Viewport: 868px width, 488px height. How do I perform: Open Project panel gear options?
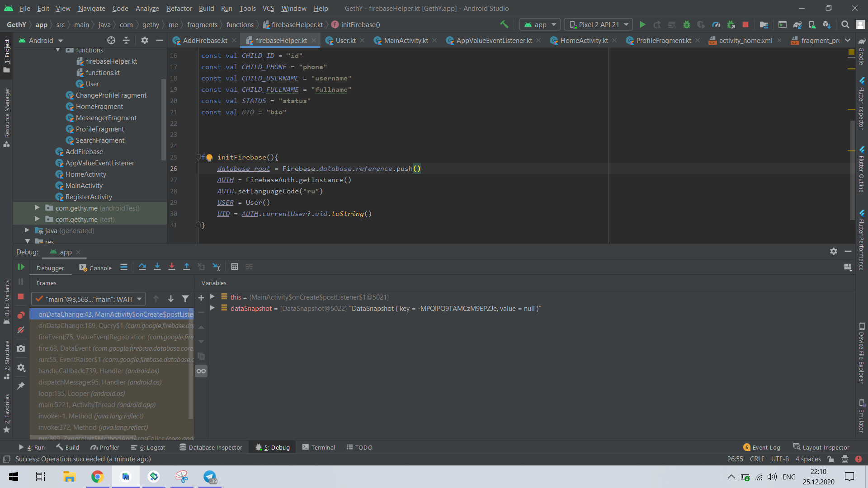[x=145, y=40]
